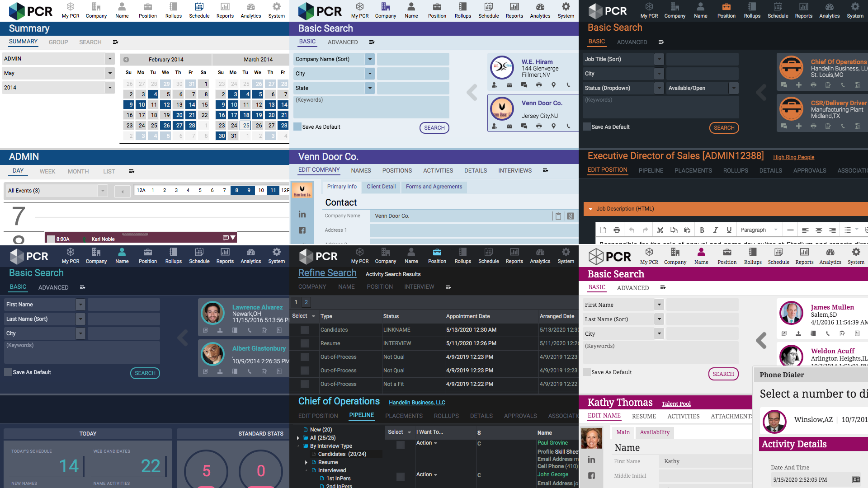Click center-align icon in Job Description editor
Screen dimensions: 868x488
click(818, 230)
